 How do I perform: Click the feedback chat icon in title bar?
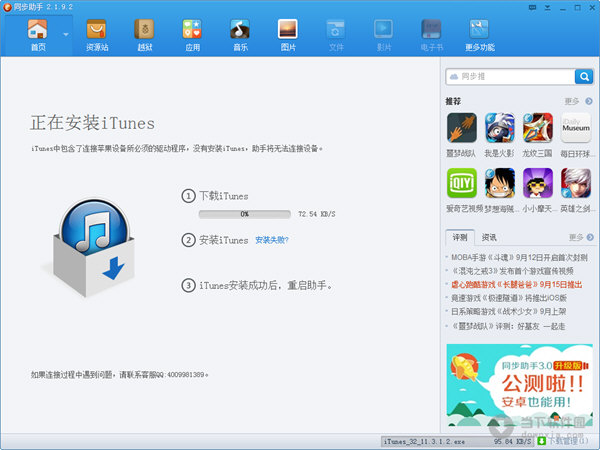(532, 7)
